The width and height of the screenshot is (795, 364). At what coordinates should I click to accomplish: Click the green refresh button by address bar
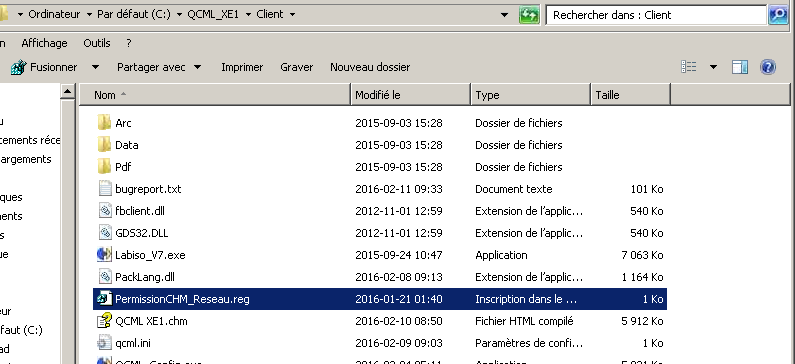coord(529,15)
